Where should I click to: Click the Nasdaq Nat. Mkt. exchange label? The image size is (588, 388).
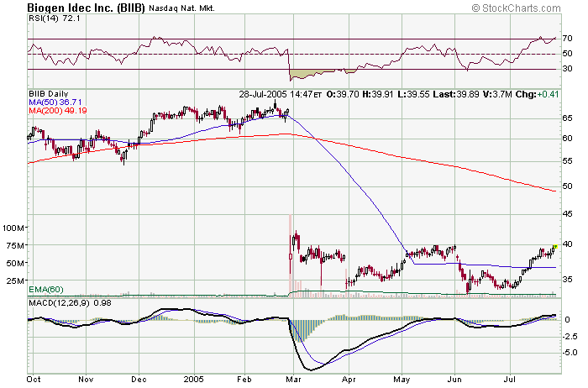click(182, 8)
